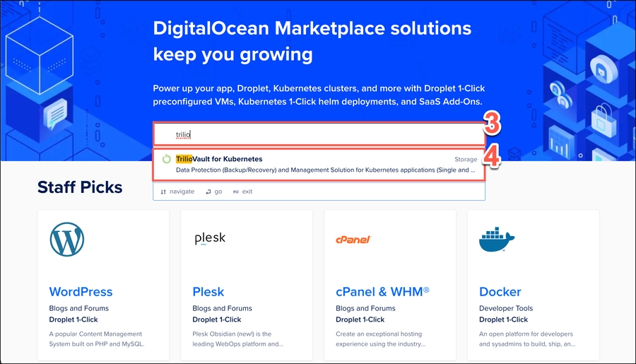Click the cPanel logo image
Screen dimensions: 636x364
coord(353,240)
